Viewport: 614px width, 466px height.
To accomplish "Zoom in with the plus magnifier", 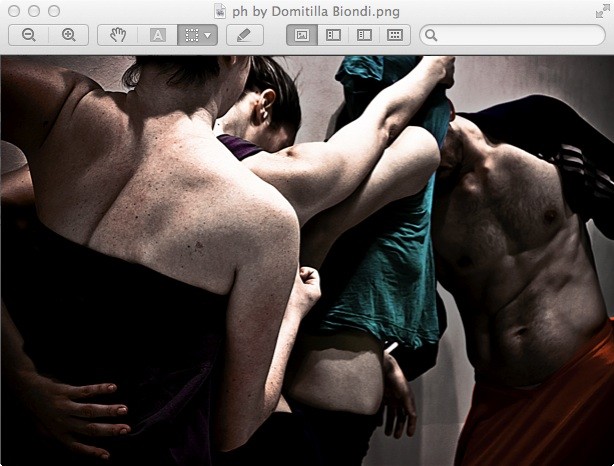I will (69, 35).
